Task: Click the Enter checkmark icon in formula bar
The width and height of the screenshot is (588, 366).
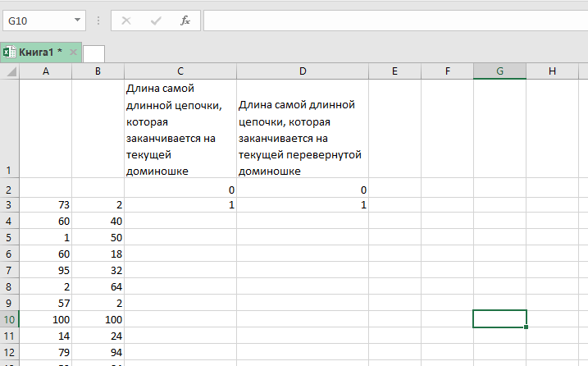Action: 156,21
